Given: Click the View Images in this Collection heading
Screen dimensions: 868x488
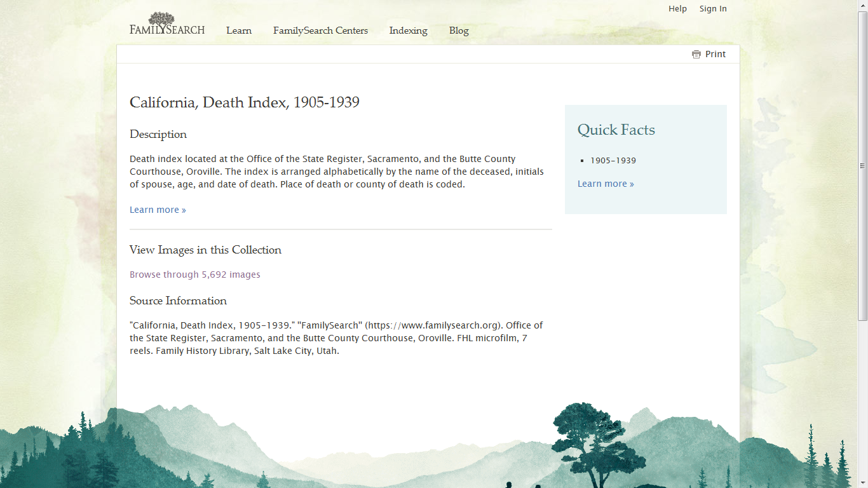Looking at the screenshot, I should tap(205, 250).
